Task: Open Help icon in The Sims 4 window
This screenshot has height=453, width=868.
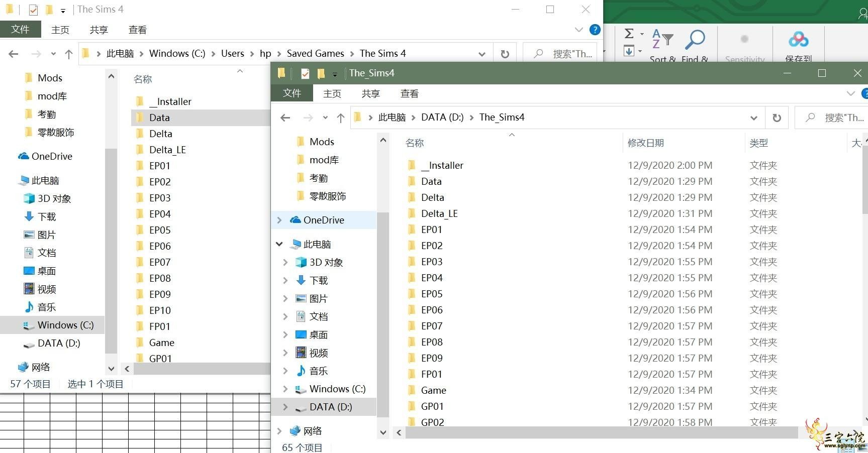Action: point(595,30)
